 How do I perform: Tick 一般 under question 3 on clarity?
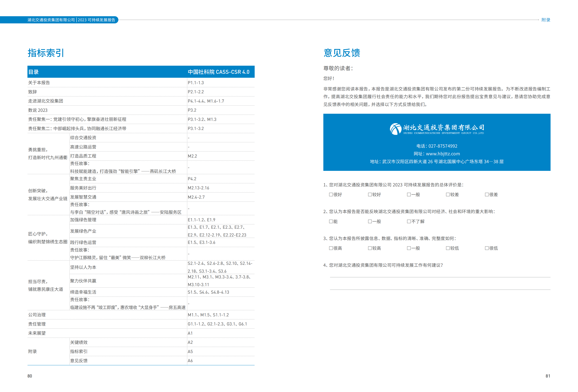[x=409, y=248]
